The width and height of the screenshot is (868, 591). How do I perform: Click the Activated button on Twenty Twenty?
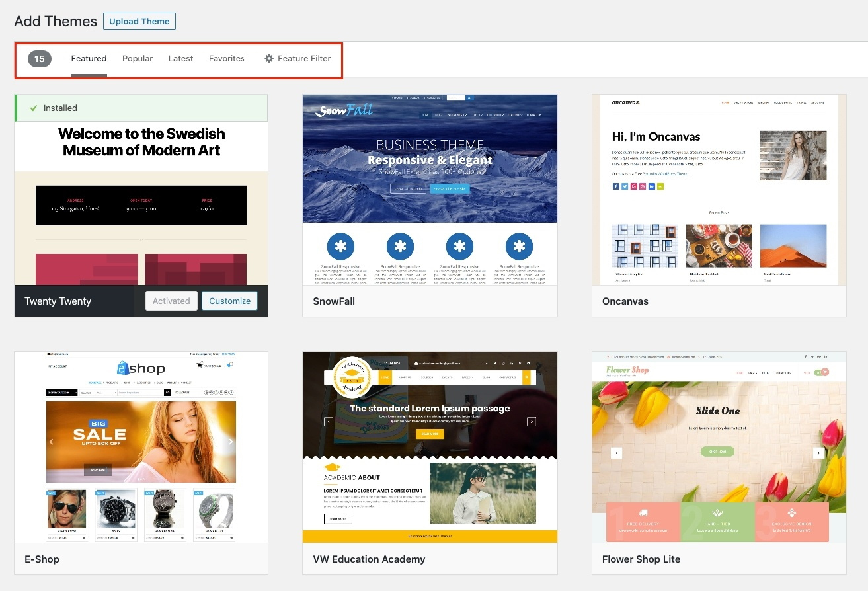pyautogui.click(x=171, y=301)
